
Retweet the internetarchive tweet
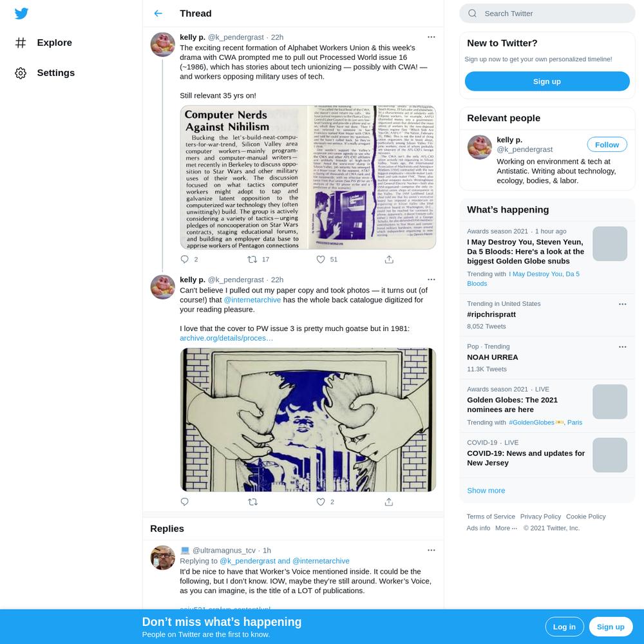tap(252, 502)
